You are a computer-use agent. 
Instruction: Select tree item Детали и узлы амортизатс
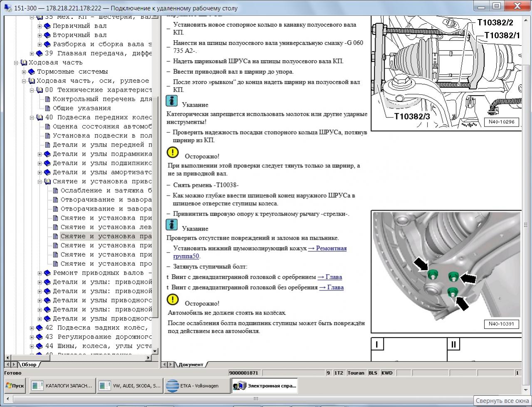click(x=102, y=172)
